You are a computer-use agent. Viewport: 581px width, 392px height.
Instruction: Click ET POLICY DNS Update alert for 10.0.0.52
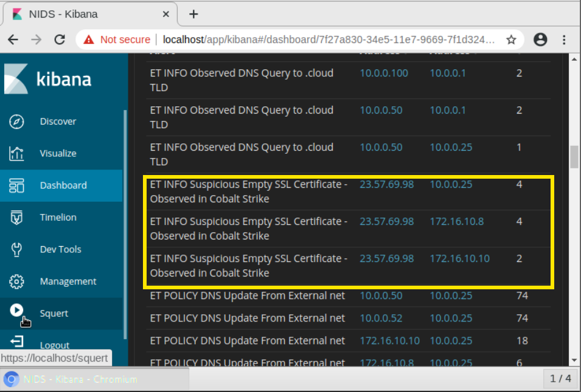[x=247, y=318]
